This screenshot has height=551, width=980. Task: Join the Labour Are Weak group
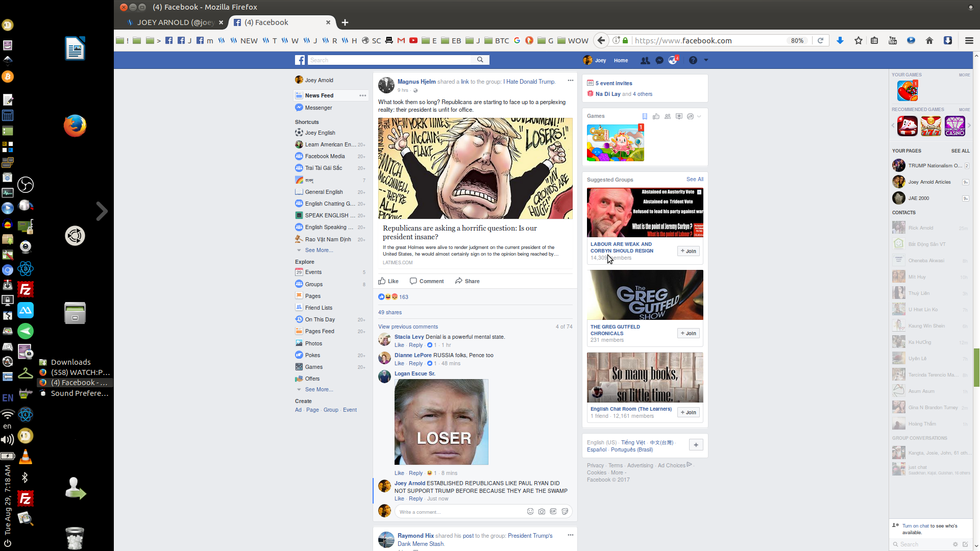pos(688,251)
